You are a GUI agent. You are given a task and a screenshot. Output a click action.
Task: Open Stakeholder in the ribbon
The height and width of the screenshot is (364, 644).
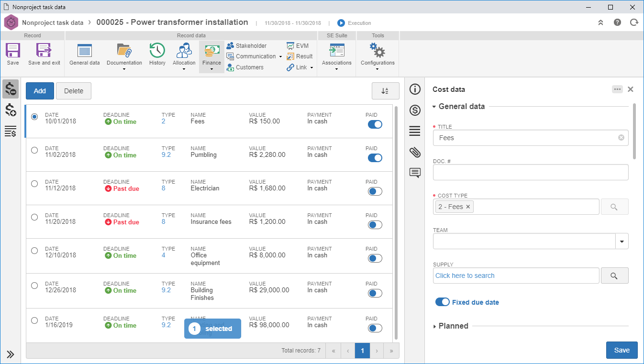click(246, 45)
